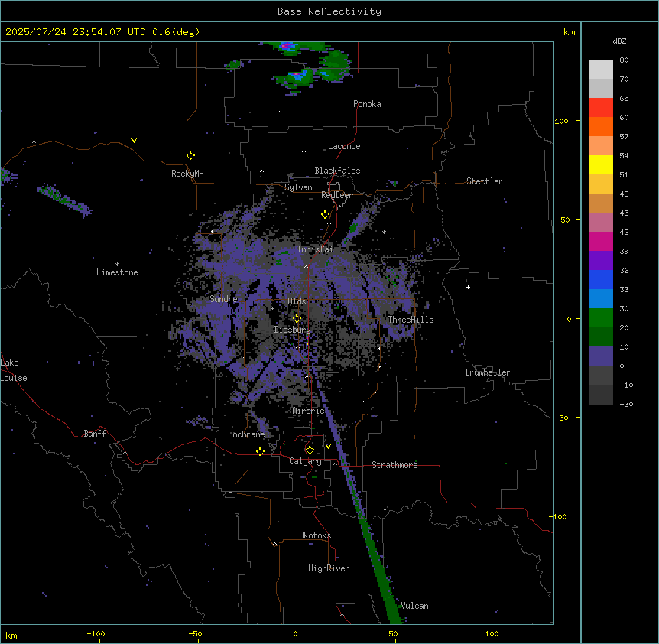Click the Stettler city label
This screenshot has height=644, width=659.
(x=485, y=181)
